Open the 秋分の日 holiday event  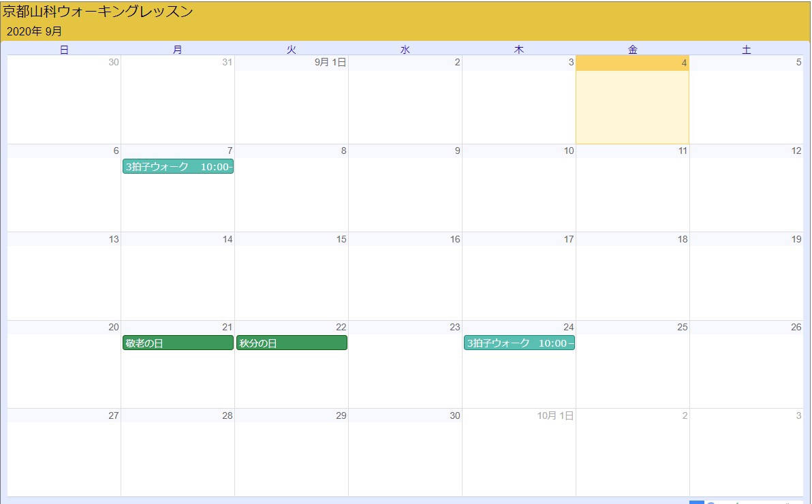click(x=292, y=343)
